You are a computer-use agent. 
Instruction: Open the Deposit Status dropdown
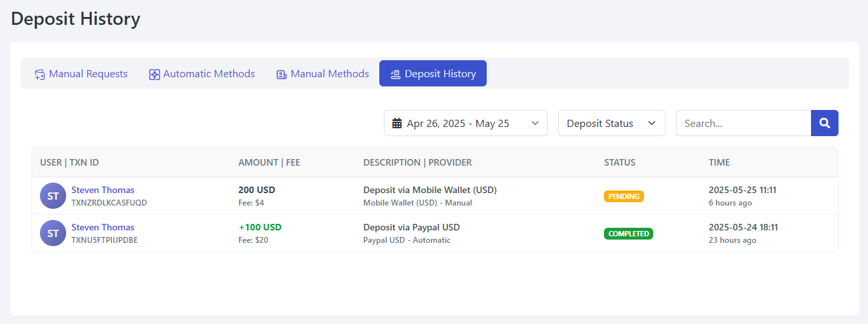611,123
